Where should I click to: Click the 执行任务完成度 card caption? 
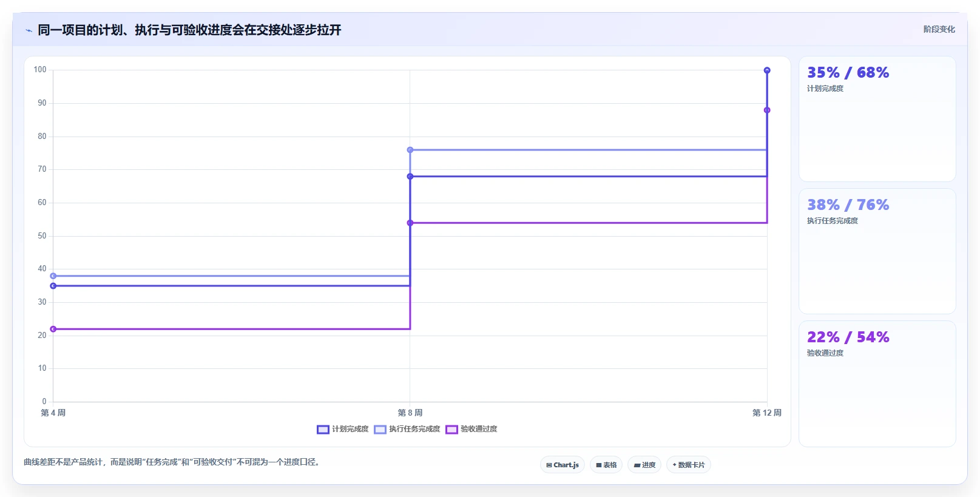[x=833, y=221]
